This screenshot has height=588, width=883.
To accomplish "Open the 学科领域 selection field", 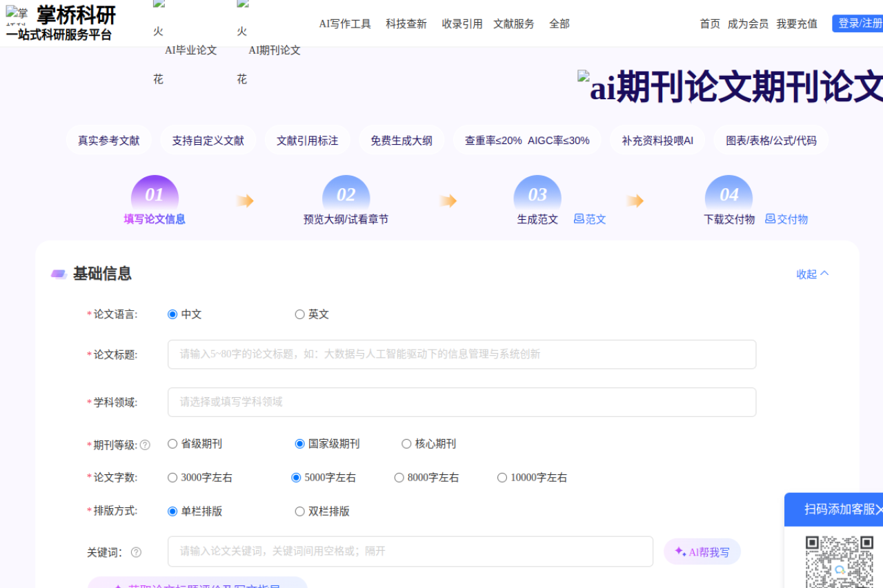I will pos(462,402).
